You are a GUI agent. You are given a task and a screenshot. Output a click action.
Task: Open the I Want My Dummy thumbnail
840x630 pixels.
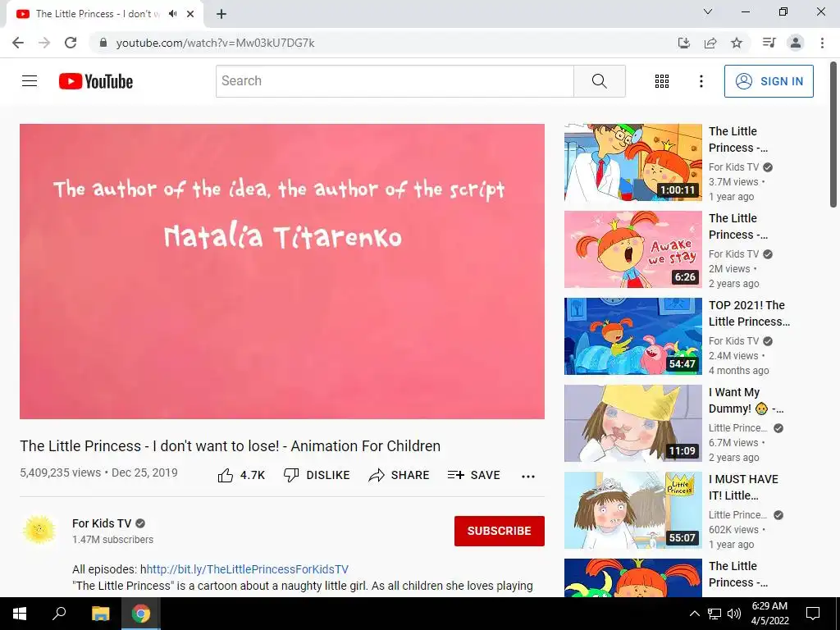coord(632,423)
